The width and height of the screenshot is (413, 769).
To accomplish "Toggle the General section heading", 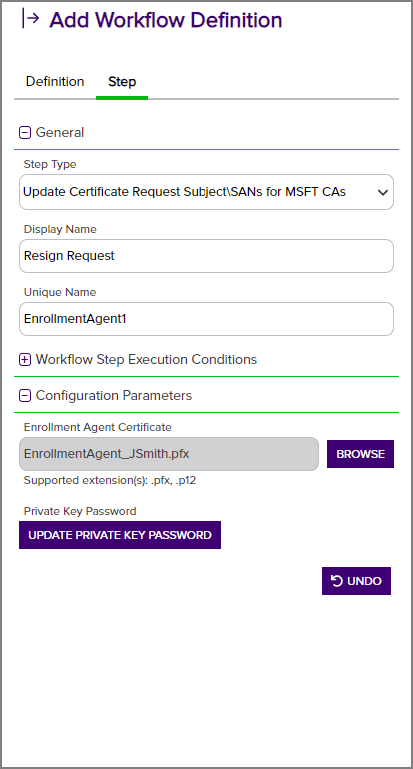I will [x=60, y=132].
